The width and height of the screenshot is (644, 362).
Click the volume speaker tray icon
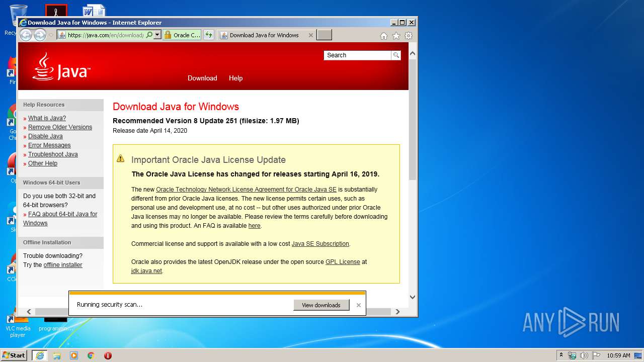[584, 355]
